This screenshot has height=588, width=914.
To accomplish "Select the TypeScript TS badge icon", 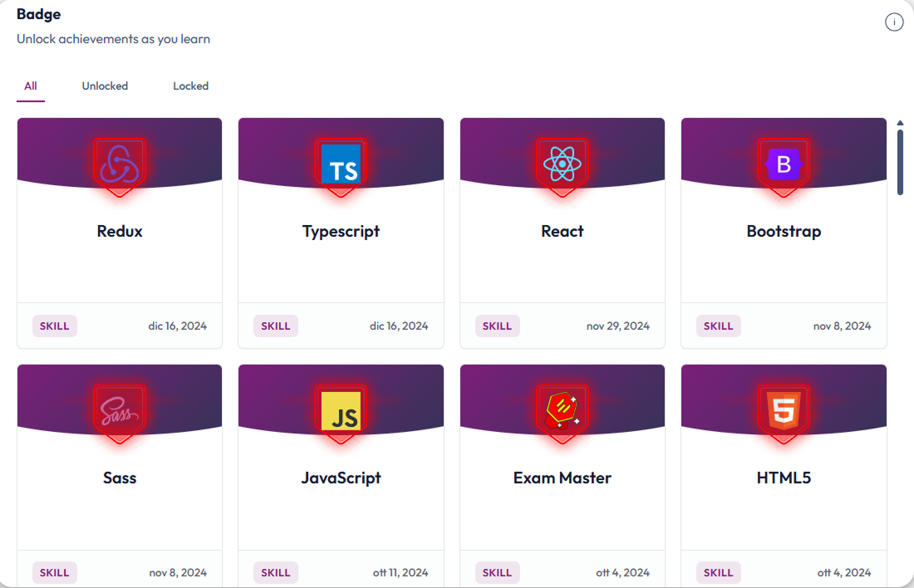I will (x=341, y=166).
